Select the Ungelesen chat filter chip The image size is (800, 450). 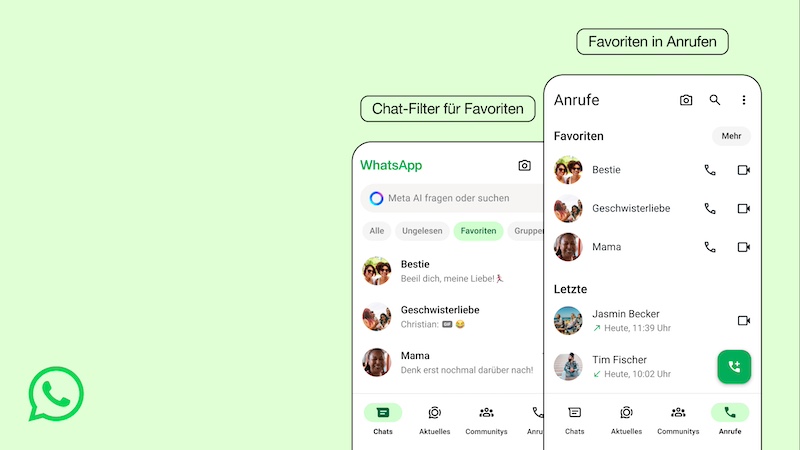pos(422,231)
